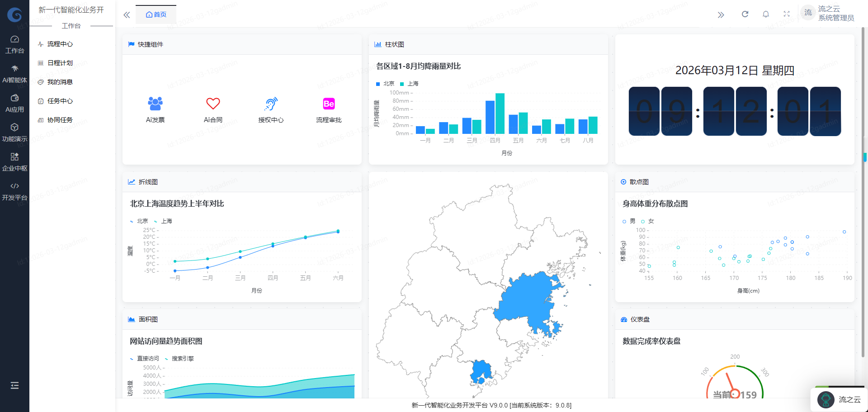This screenshot has height=412, width=868.
Task: Toggle 搜索引擎 in the area chart legend
Action: click(x=180, y=358)
